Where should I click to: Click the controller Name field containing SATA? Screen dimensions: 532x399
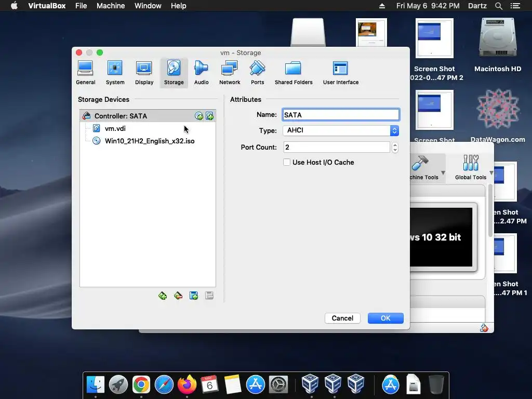(341, 115)
